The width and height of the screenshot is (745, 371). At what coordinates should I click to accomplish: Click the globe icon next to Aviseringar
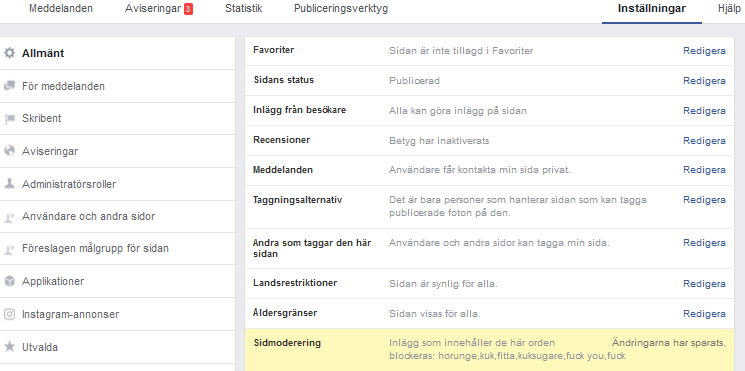(9, 151)
